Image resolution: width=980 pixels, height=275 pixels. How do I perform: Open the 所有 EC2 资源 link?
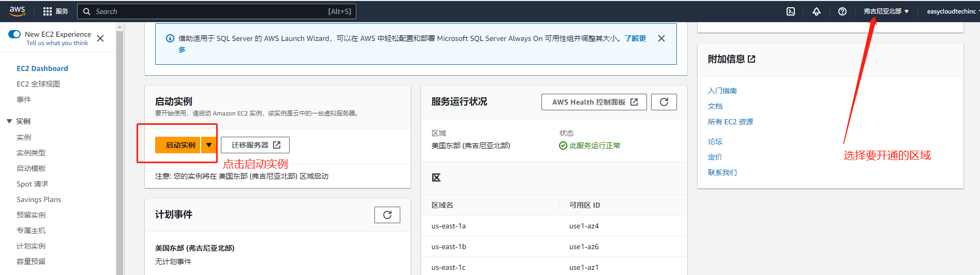[730, 122]
